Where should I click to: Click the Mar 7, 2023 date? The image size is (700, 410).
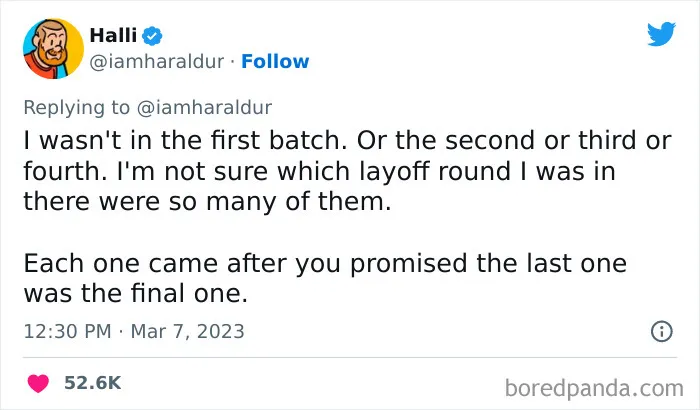point(188,332)
